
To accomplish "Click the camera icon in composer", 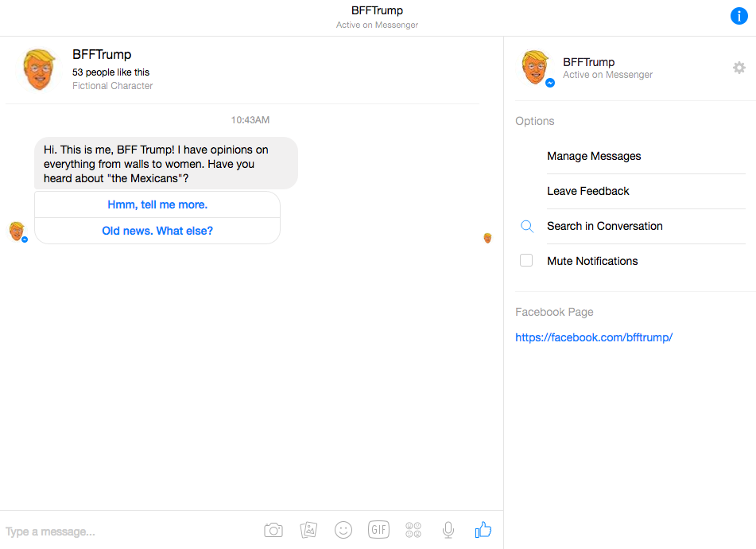I will click(273, 530).
